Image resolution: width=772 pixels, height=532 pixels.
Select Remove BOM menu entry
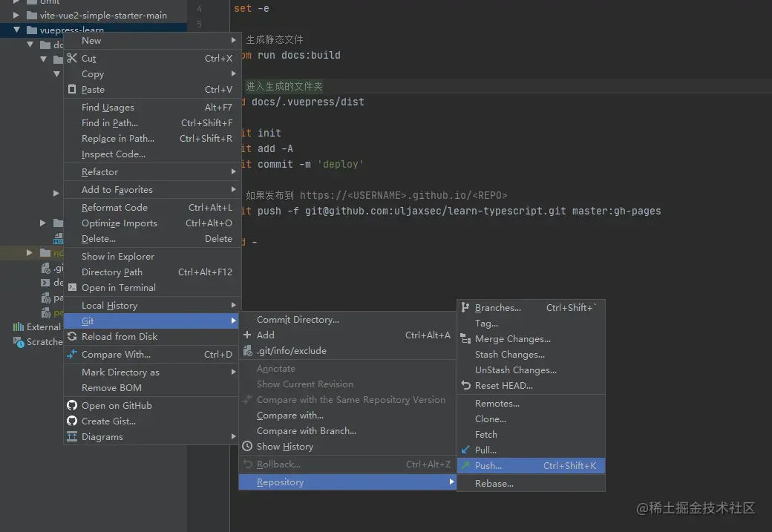(151, 388)
